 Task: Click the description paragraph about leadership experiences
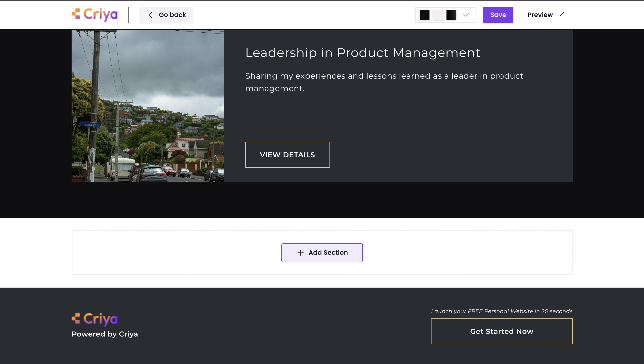tap(384, 82)
